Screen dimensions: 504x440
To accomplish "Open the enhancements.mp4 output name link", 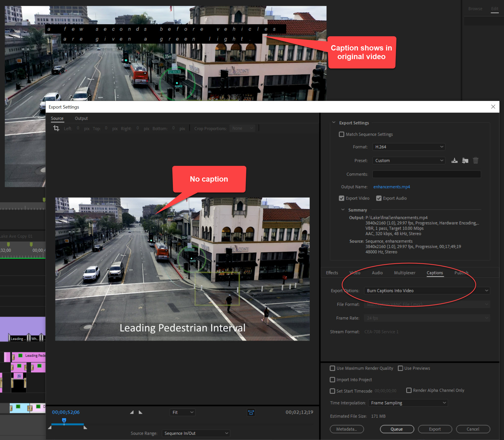I will [392, 187].
